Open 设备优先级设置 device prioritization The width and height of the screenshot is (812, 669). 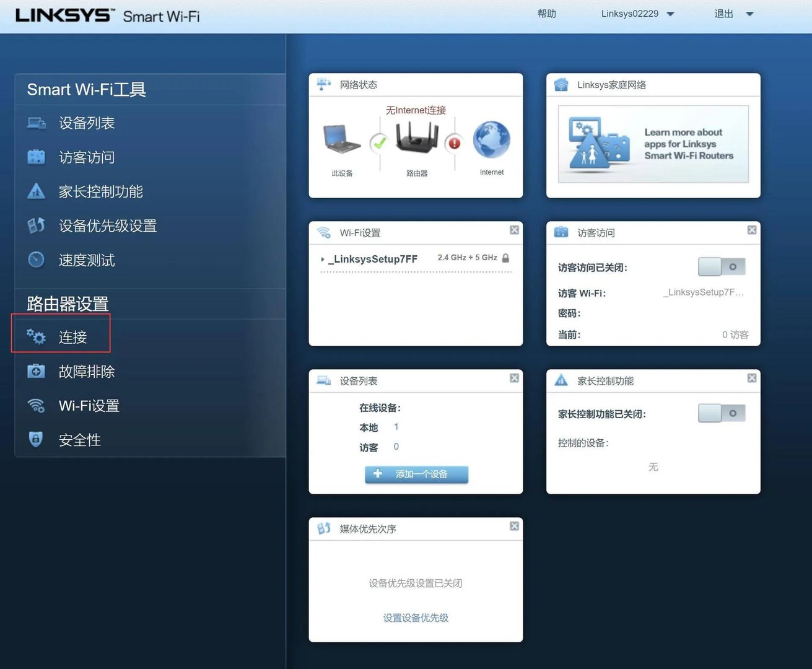[107, 225]
